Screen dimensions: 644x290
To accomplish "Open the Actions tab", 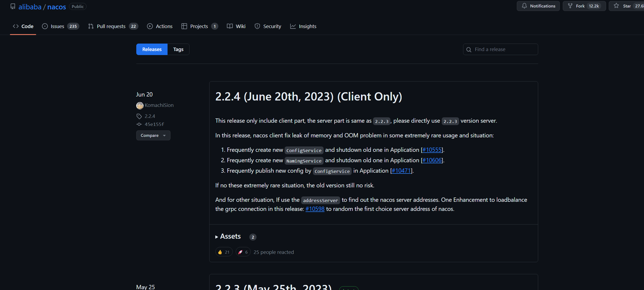I will pos(160,26).
